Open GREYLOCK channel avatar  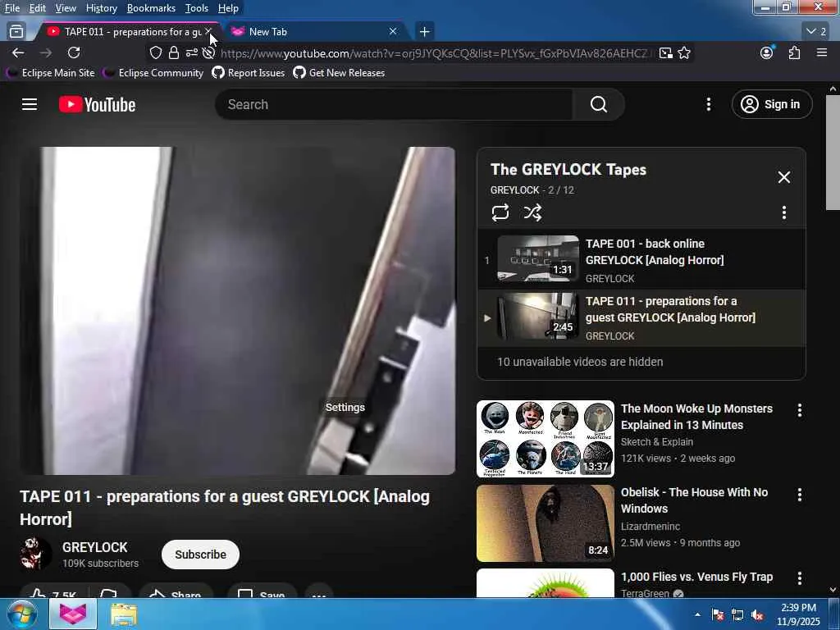[36, 554]
